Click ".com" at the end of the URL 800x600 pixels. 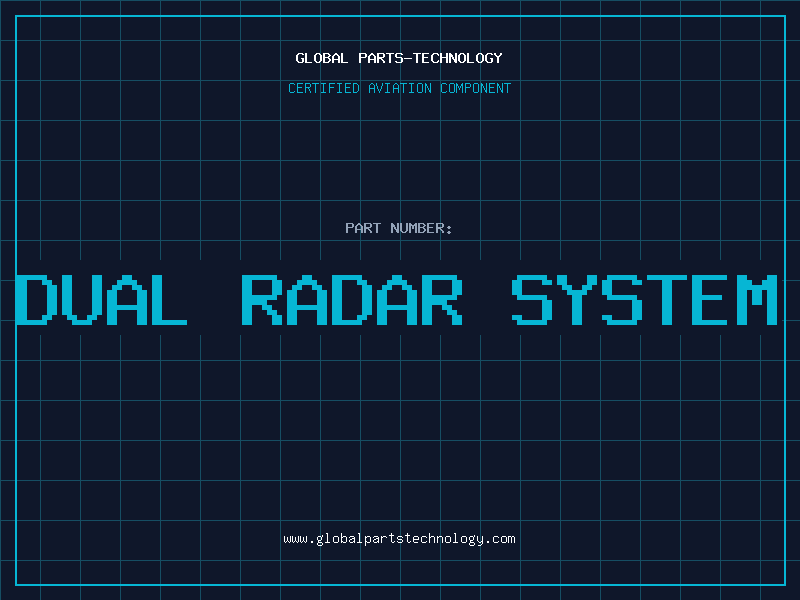coord(500,539)
